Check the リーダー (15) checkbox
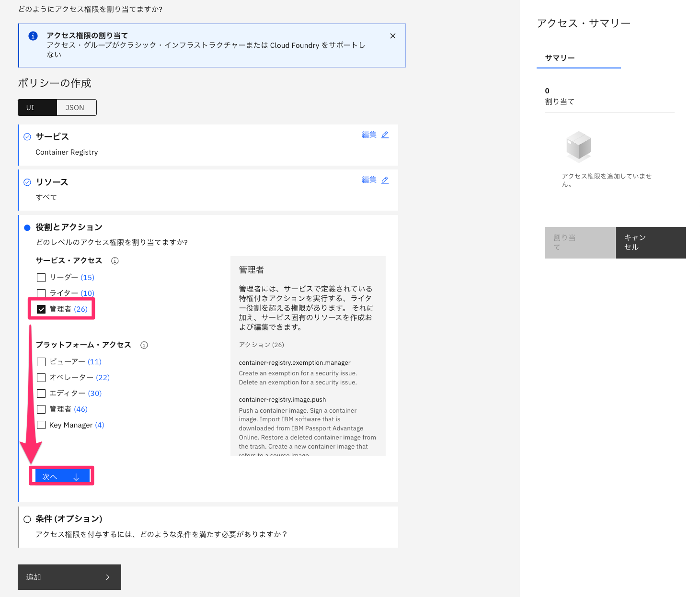Image resolution: width=700 pixels, height=597 pixels. point(41,277)
